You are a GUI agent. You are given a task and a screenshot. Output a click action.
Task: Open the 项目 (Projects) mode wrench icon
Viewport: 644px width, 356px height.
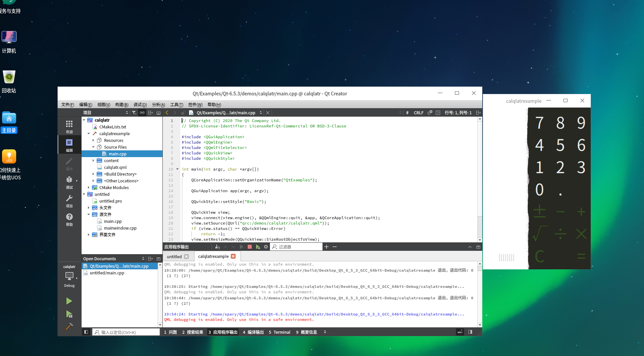point(69,201)
